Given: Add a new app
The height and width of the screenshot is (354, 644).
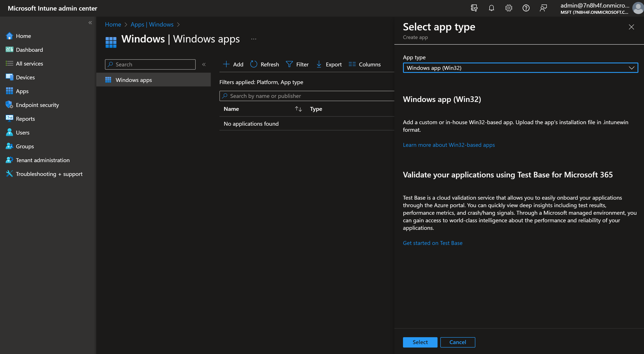Looking at the screenshot, I should tap(233, 64).
